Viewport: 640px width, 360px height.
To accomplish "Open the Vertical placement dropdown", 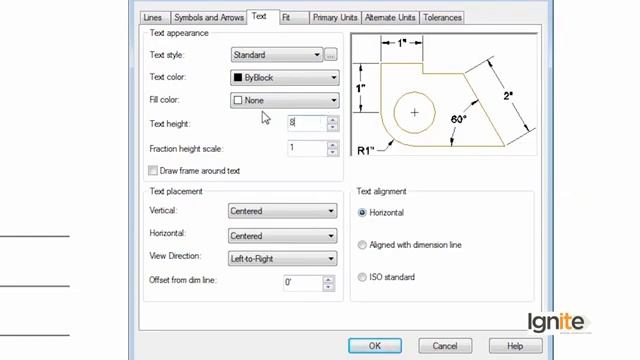I will (282, 211).
